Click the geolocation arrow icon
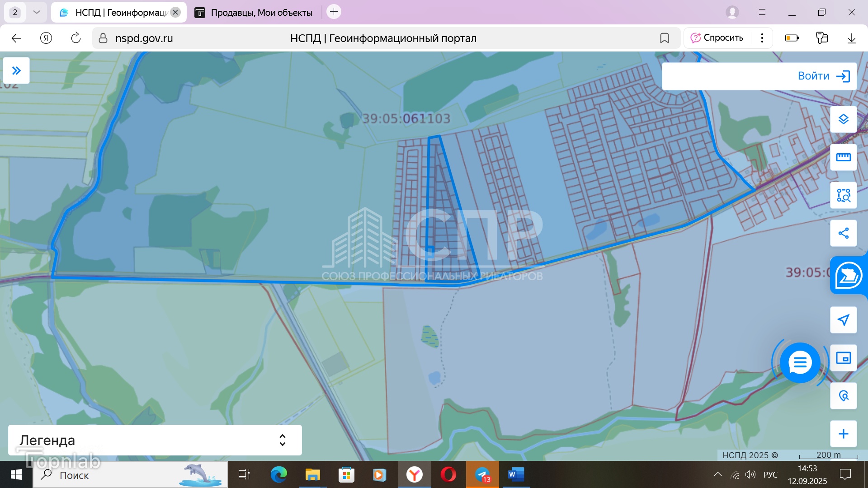Screen dimensions: 868x488 tap(843, 320)
